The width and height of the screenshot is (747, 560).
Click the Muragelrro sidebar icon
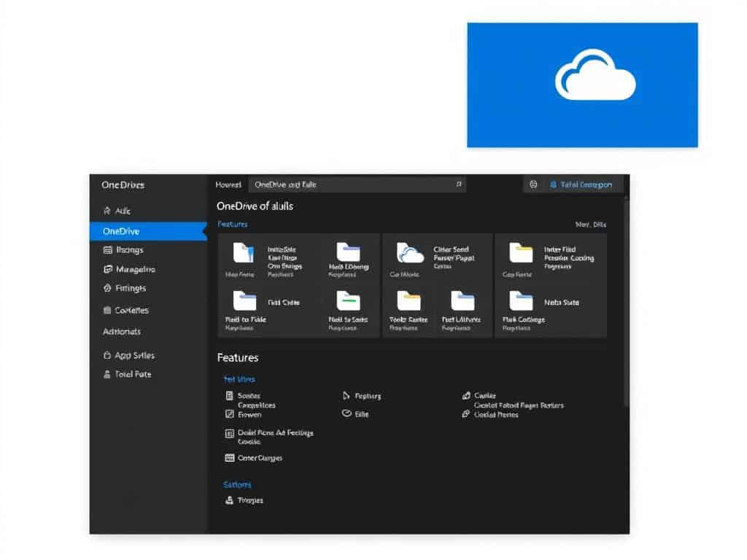[108, 269]
